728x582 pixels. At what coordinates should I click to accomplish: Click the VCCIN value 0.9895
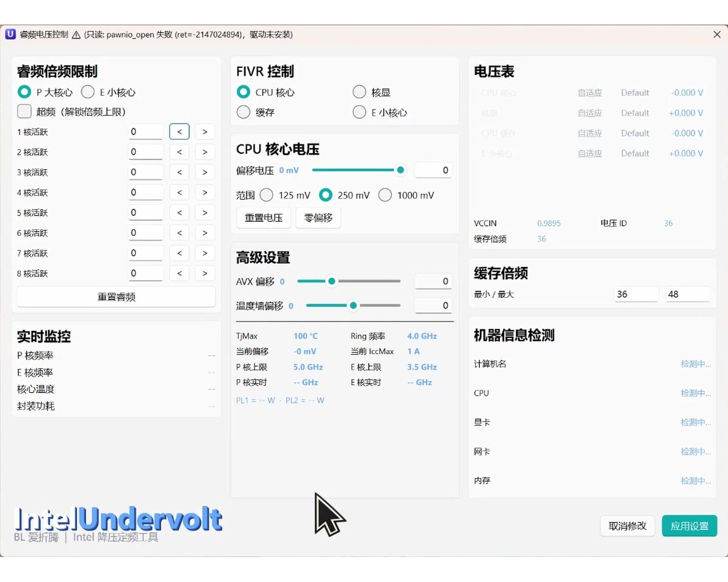click(x=549, y=223)
